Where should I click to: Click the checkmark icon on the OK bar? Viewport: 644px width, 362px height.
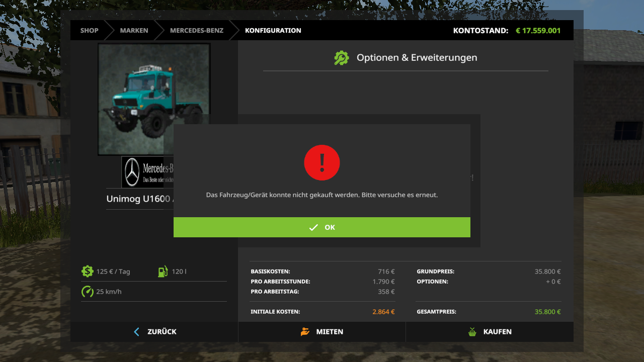click(x=313, y=227)
